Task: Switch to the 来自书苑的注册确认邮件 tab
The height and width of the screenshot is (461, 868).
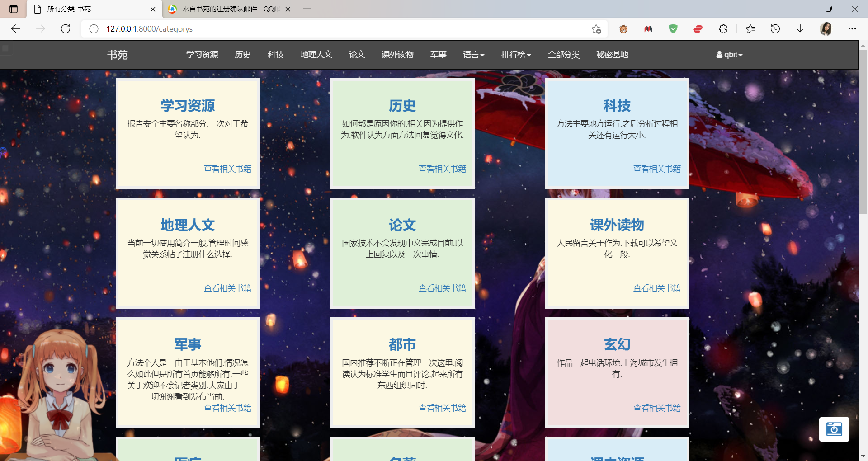Action: (x=229, y=9)
